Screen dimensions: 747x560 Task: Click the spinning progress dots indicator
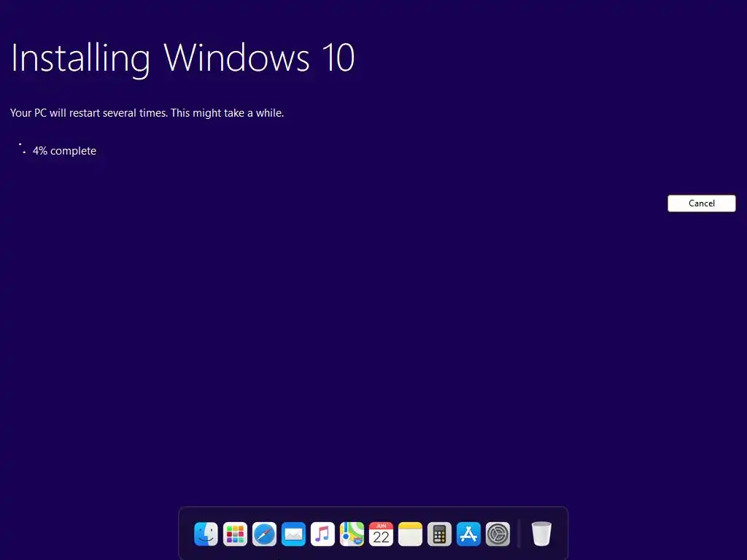[22, 148]
